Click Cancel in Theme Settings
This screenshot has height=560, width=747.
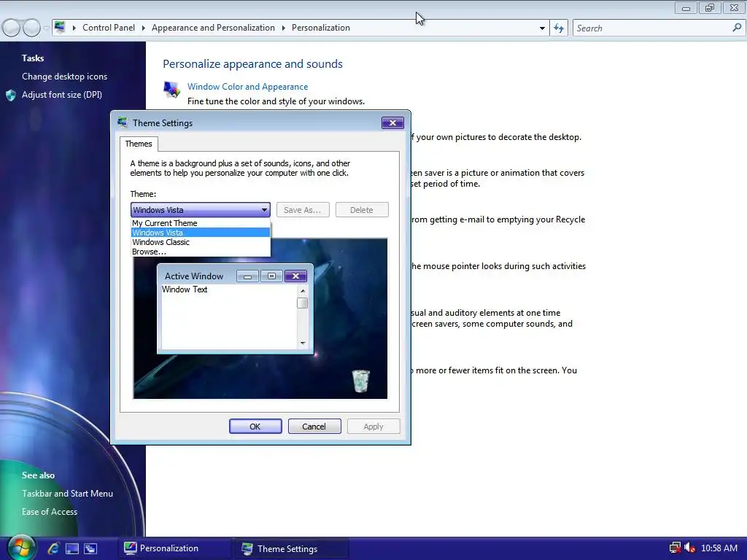click(x=314, y=426)
